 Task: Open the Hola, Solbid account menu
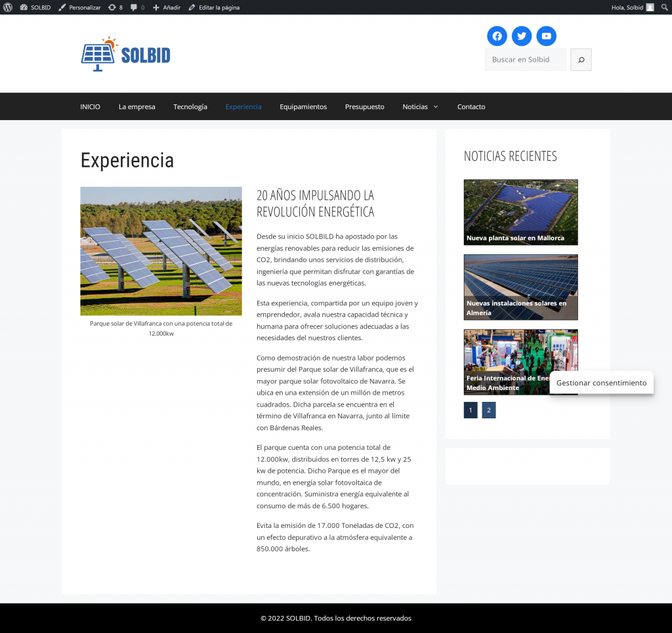pos(632,7)
